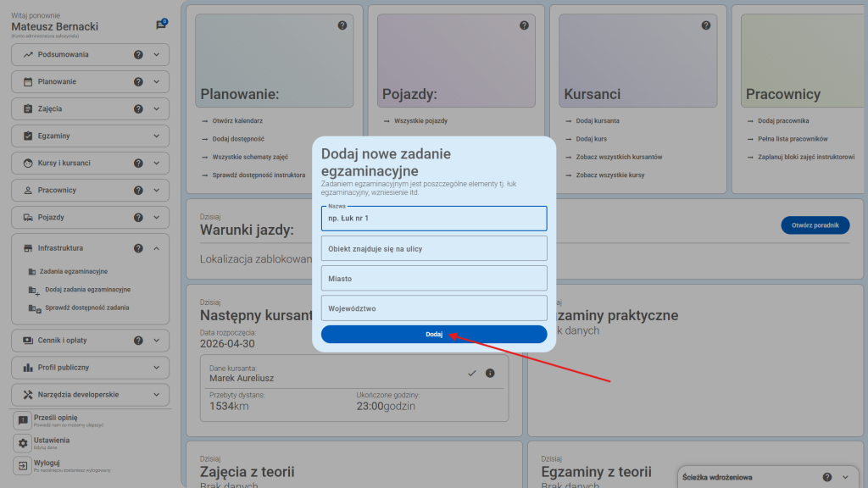
Task: Click checkmark icon in Dane kursanta row
Action: [472, 373]
